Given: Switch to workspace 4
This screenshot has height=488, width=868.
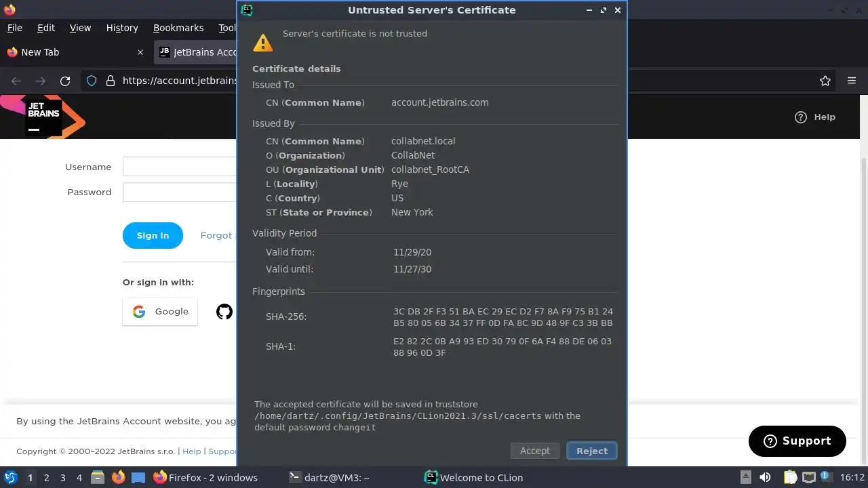Looking at the screenshot, I should (79, 477).
